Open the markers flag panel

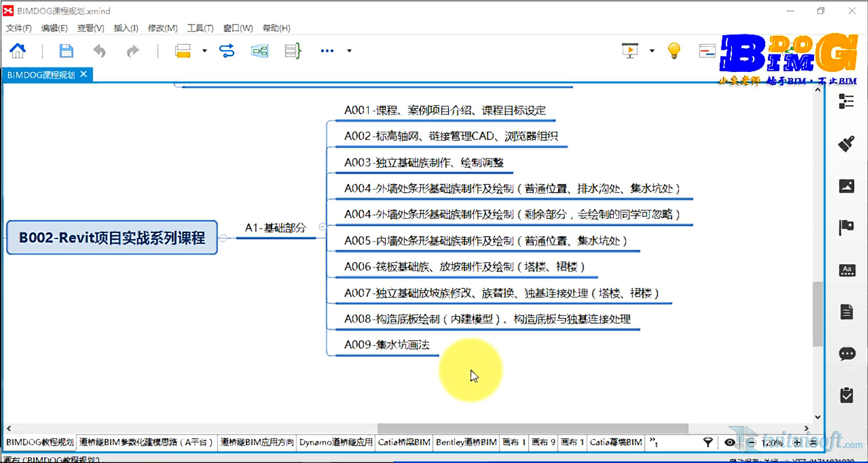click(846, 228)
